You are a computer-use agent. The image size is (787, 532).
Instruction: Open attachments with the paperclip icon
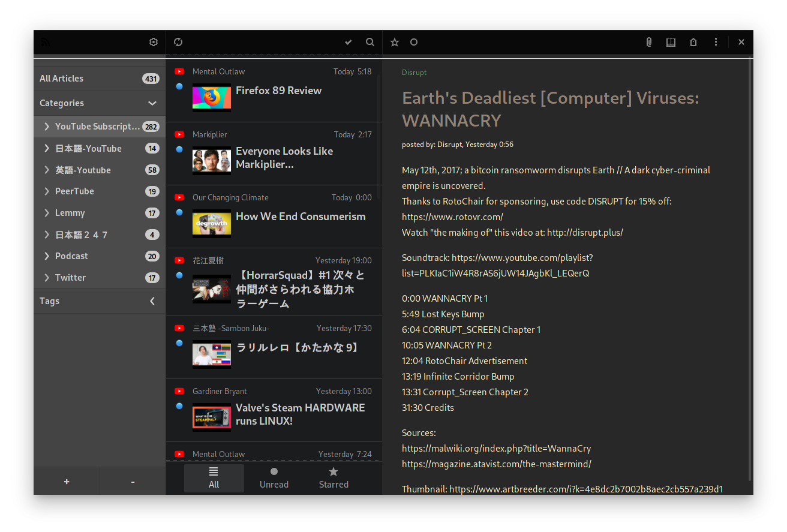(x=649, y=42)
